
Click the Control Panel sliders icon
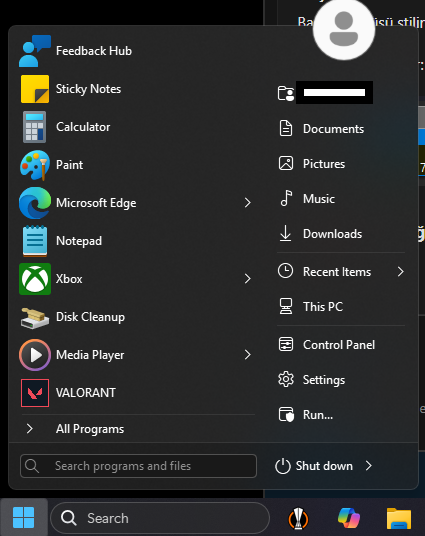pyautogui.click(x=286, y=344)
